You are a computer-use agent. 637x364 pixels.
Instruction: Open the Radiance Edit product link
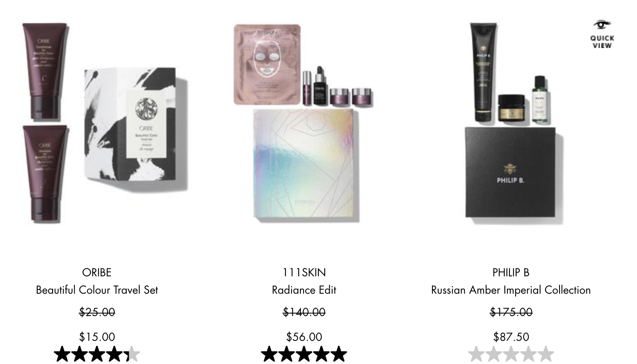pyautogui.click(x=304, y=290)
